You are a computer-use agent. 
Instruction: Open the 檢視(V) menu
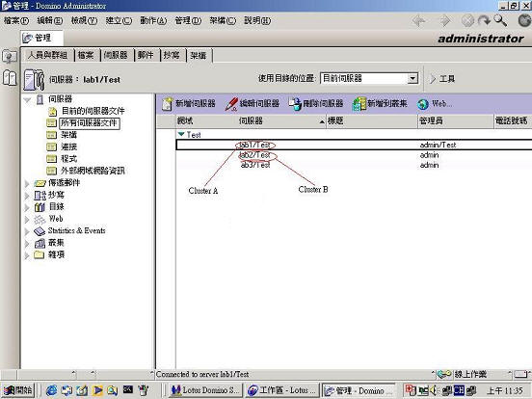84,20
